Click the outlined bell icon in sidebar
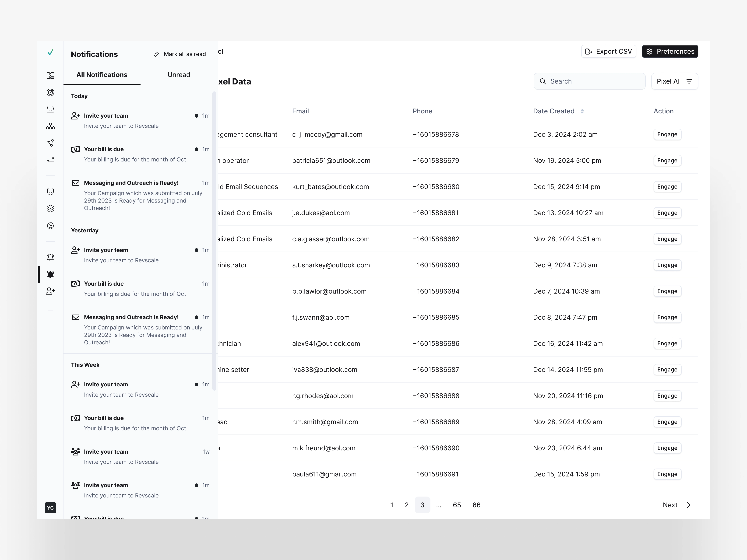The height and width of the screenshot is (560, 747). pos(50,258)
